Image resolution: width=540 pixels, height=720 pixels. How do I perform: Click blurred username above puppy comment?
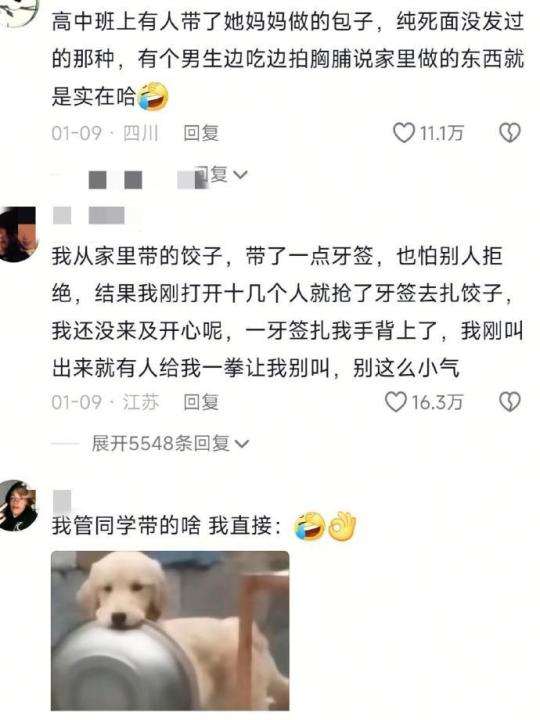pos(62,501)
